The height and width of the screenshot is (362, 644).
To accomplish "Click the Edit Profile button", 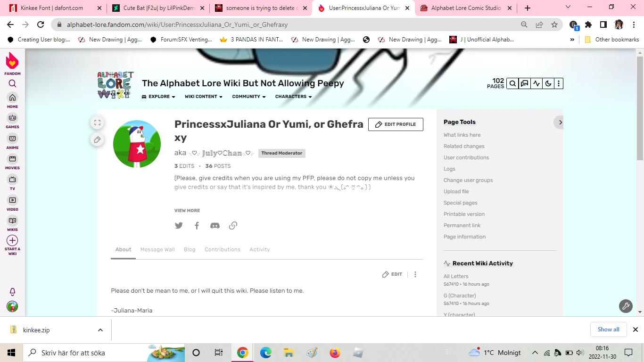I will 396,124.
